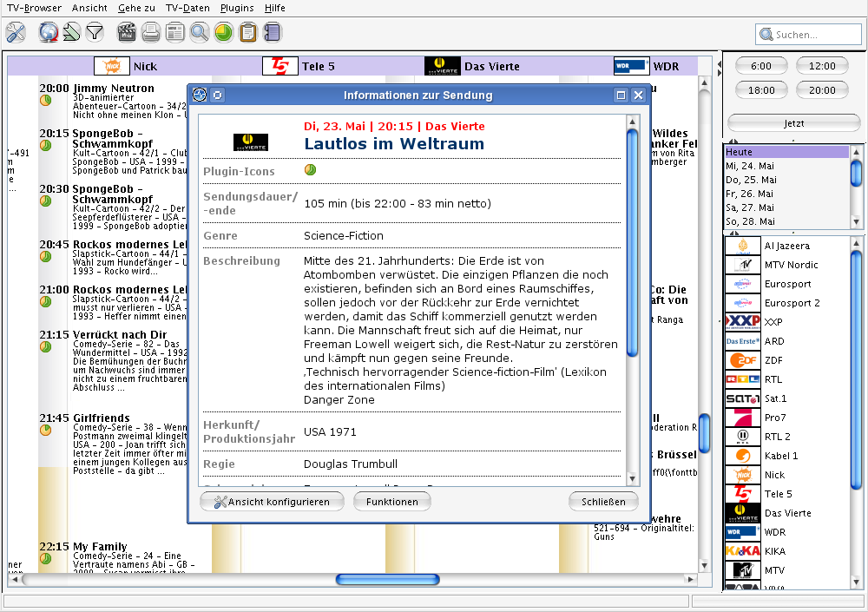Open the Plugins menu
Screen dimensions: 868x612
pyautogui.click(x=237, y=8)
